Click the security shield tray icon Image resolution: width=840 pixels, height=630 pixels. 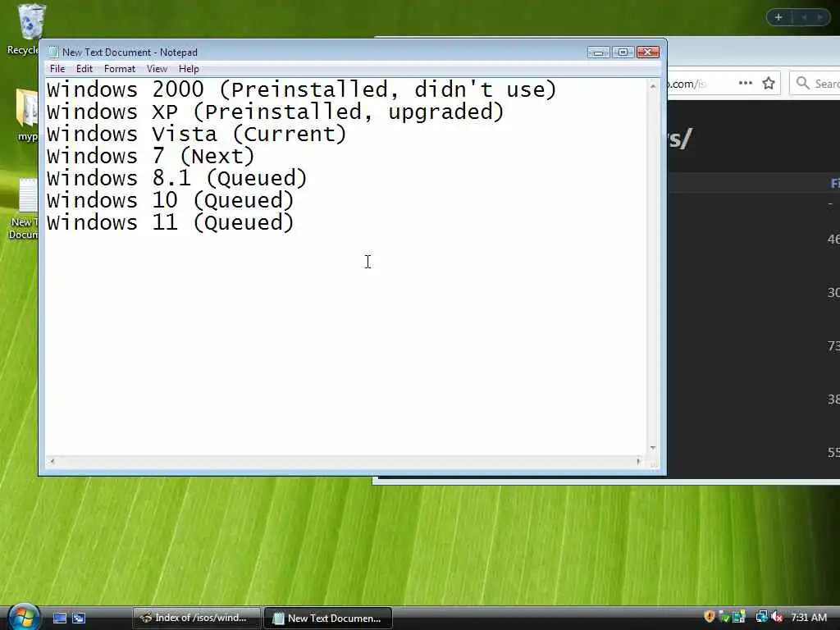[x=710, y=617]
